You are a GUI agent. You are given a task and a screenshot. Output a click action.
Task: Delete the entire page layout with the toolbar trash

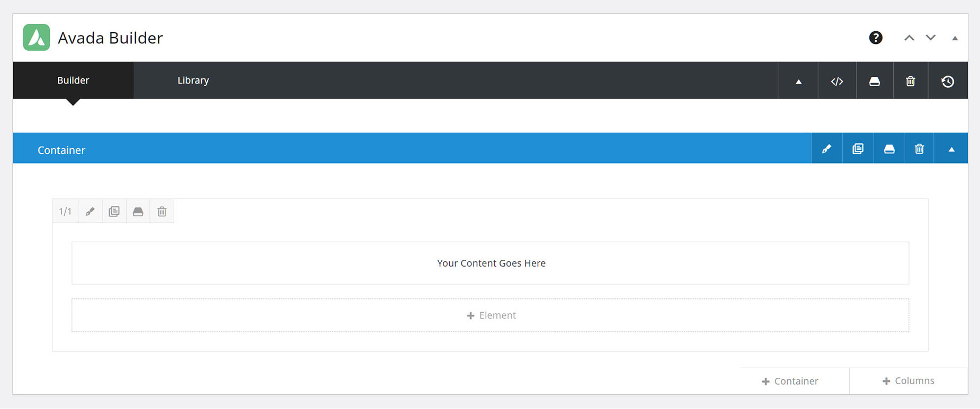pos(911,81)
